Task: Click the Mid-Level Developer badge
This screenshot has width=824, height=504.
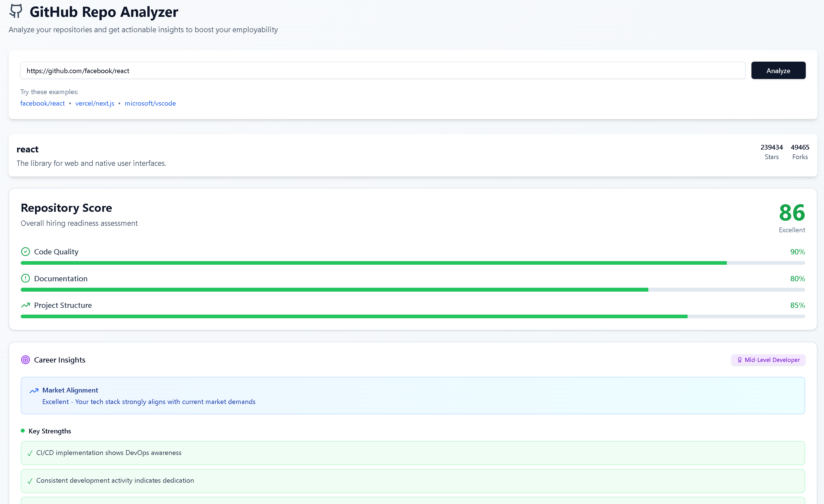Action: (768, 360)
